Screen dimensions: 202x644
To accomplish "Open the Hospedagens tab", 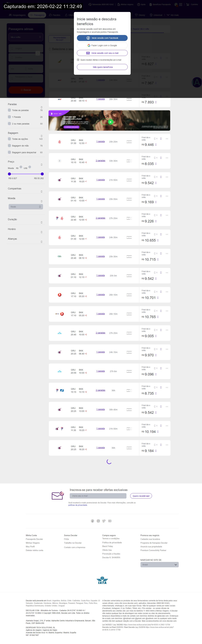I will (17, 15).
